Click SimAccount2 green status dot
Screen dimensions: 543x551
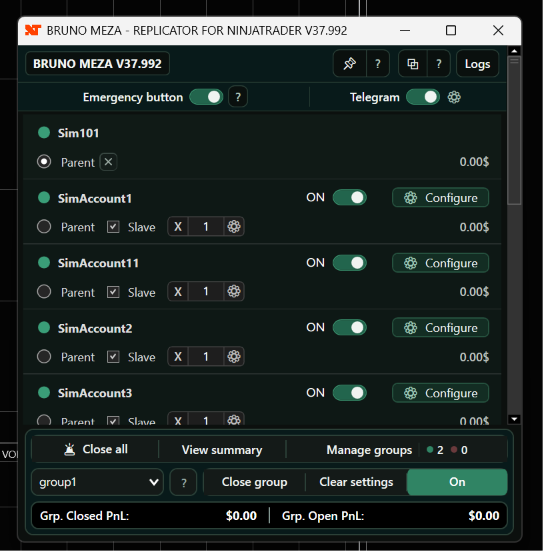point(44,328)
